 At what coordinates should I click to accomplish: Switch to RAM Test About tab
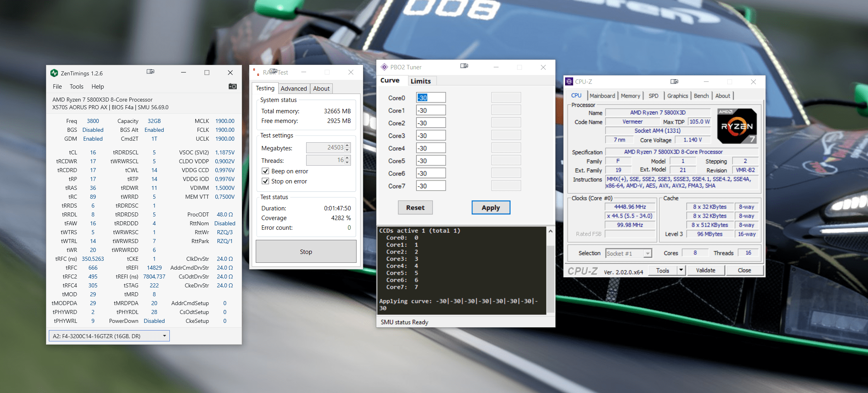coord(321,89)
